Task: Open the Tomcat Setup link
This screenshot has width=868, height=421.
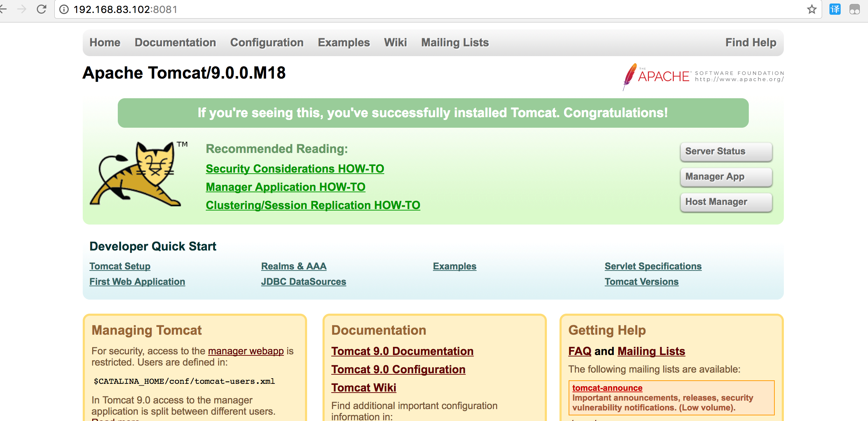Action: [120, 266]
